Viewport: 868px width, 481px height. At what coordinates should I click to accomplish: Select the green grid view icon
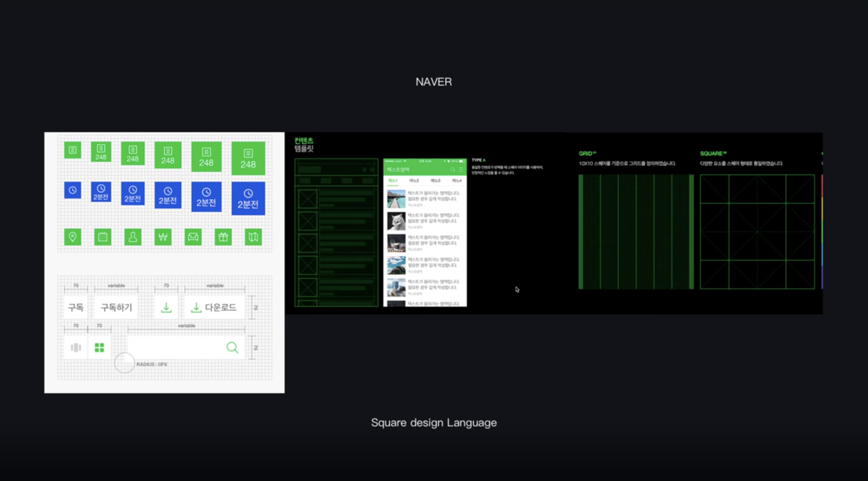99,348
